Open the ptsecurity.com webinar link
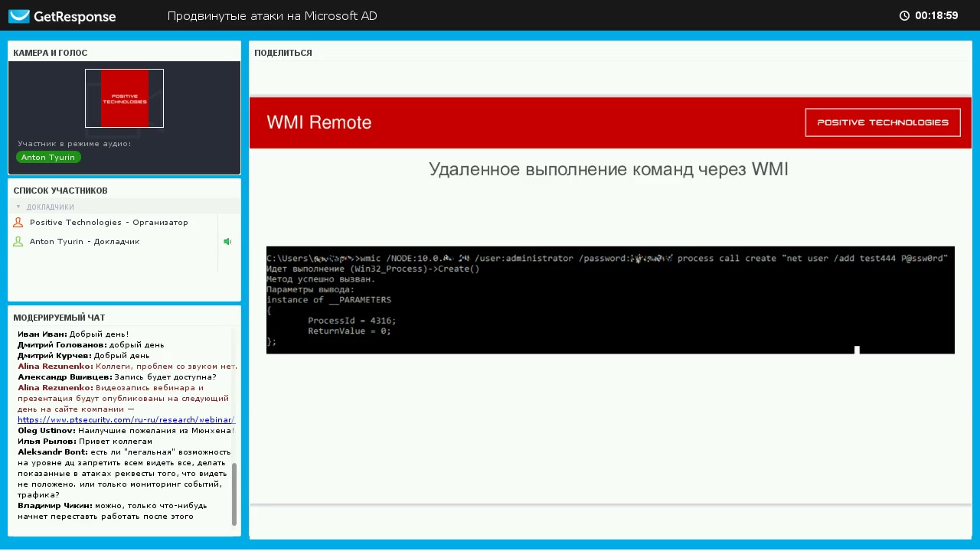The width and height of the screenshot is (980, 551). [x=126, y=419]
